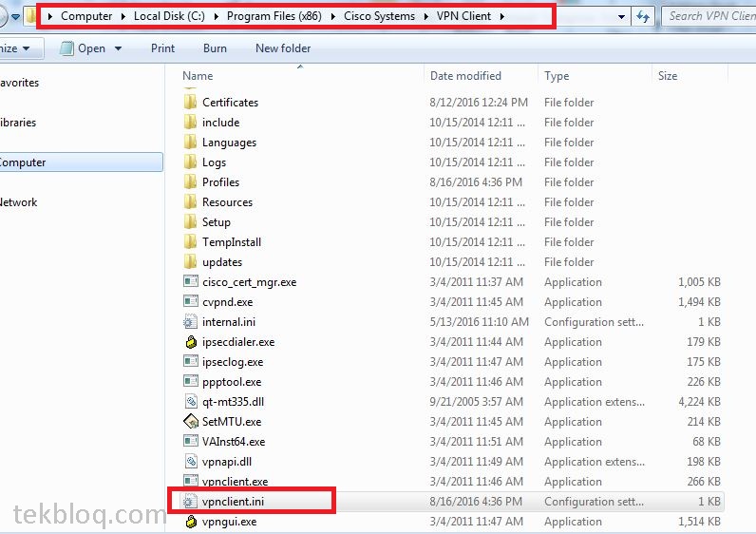Screen dimensions: 756x534
Task: Expand the arrow after Computer in breadcrumb
Action: pyautogui.click(x=123, y=16)
